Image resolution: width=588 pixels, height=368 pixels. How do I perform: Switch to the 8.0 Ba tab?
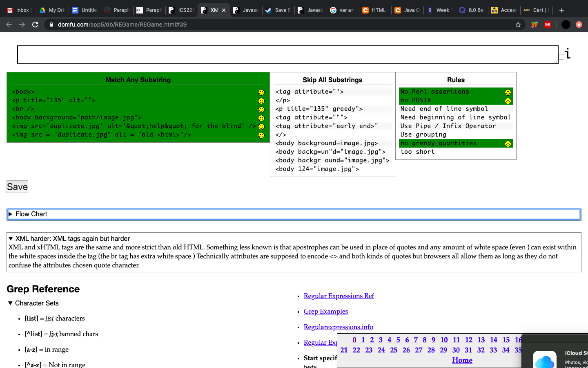tap(472, 10)
